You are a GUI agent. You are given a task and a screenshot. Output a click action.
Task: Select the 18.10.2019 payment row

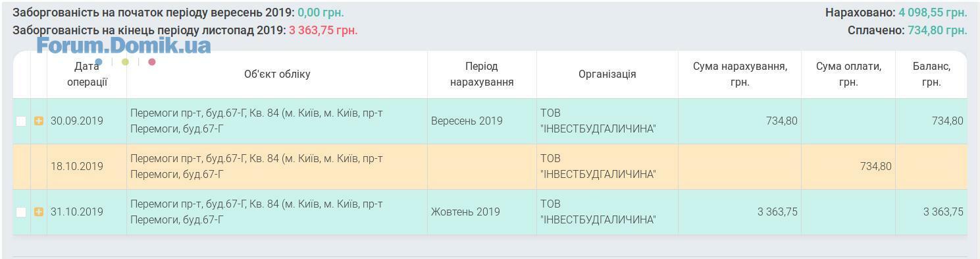490,167
